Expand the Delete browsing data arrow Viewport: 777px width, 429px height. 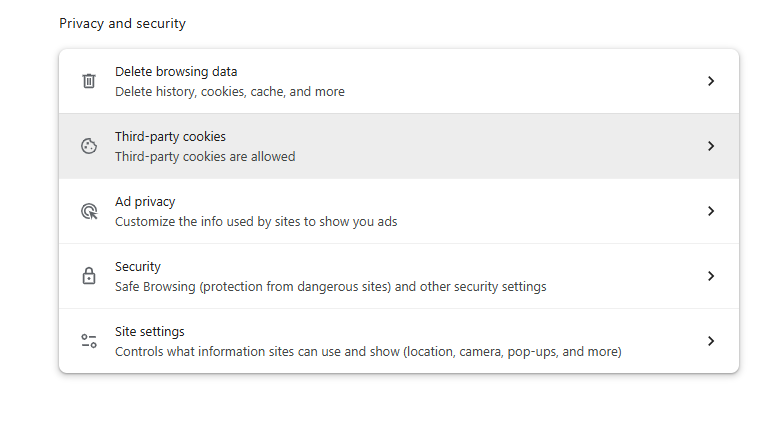(711, 81)
